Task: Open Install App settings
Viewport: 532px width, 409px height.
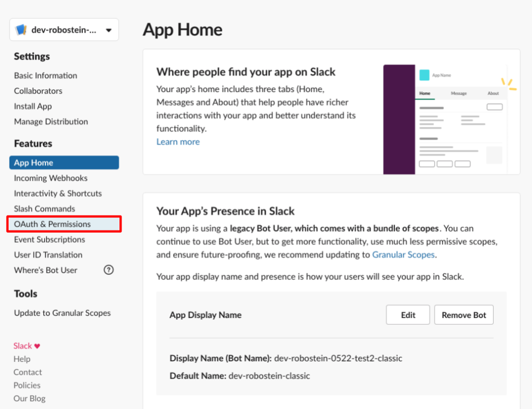Action: 33,106
